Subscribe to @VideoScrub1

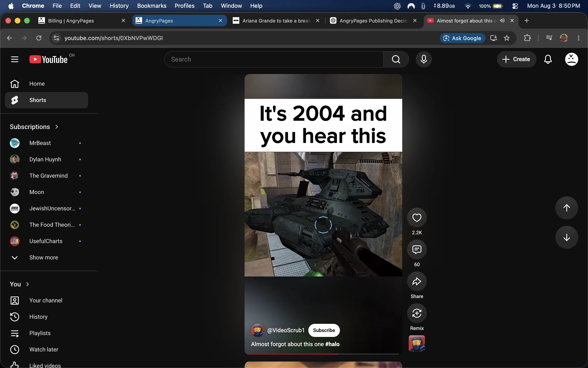pyautogui.click(x=324, y=330)
